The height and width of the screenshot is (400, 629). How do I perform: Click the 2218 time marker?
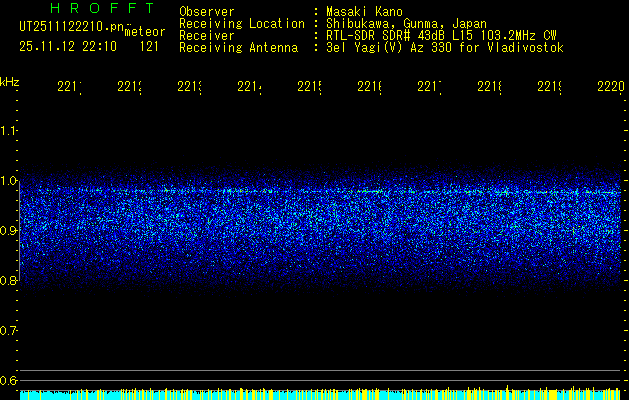[489, 87]
